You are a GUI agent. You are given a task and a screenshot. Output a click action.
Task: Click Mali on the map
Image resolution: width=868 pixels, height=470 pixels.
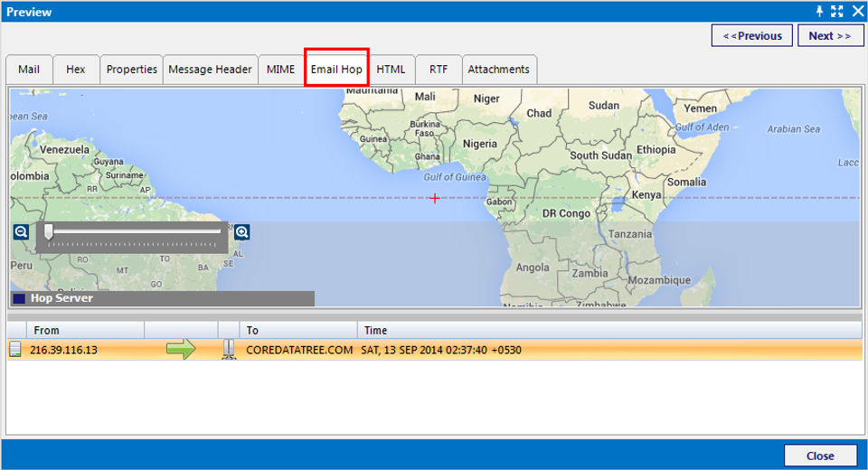point(425,97)
